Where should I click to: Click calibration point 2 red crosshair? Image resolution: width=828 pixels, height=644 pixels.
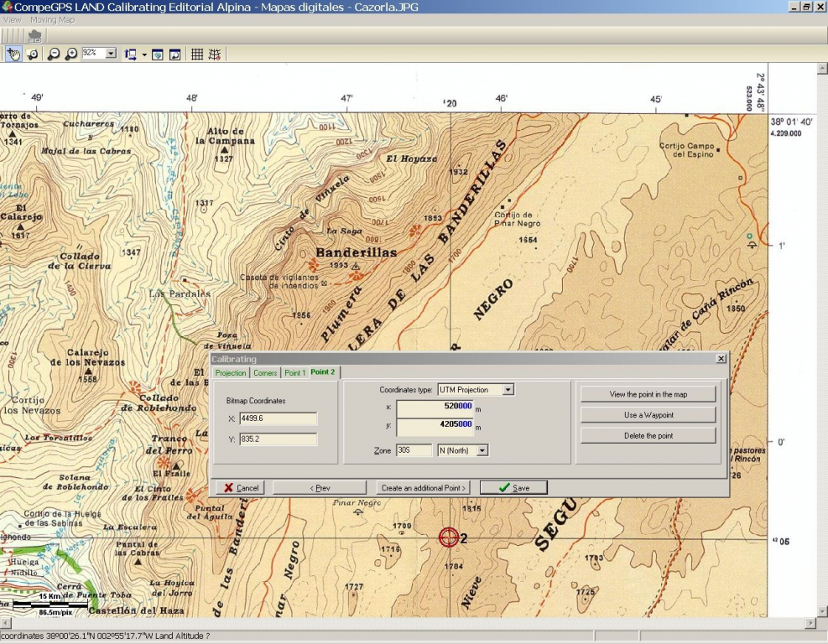pos(448,538)
